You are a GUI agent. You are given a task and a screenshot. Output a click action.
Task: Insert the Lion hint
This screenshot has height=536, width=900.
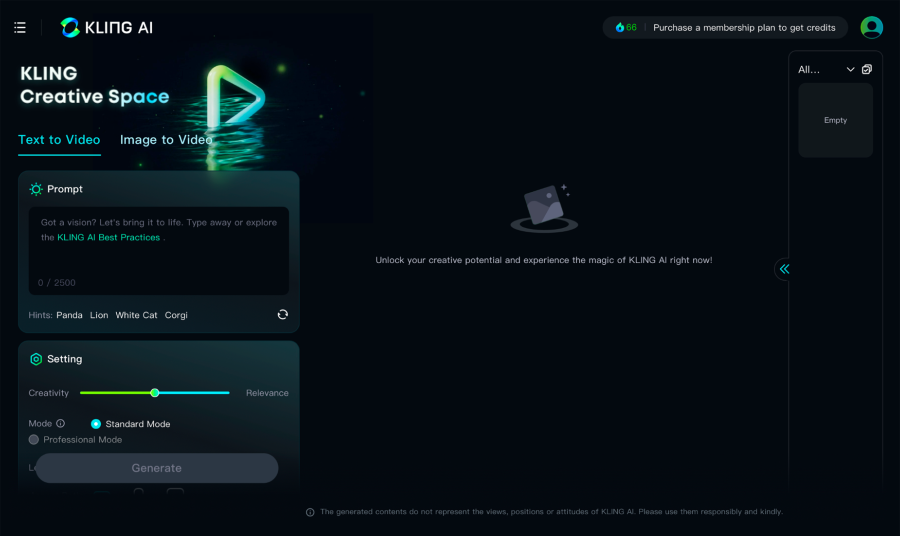[x=99, y=315]
